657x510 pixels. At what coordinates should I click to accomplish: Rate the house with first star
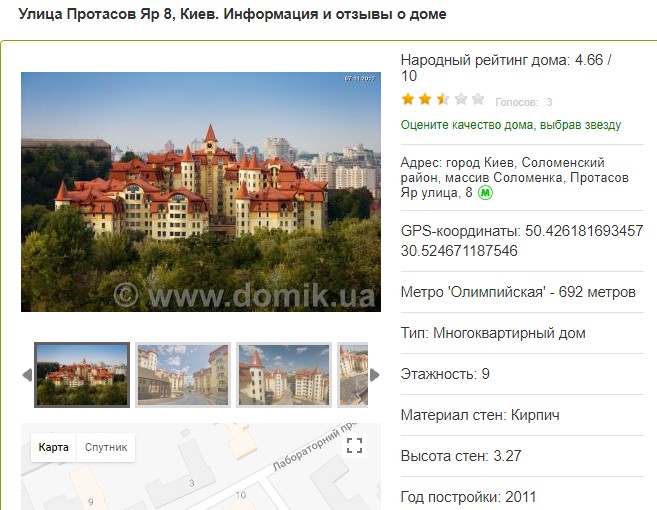coord(408,99)
